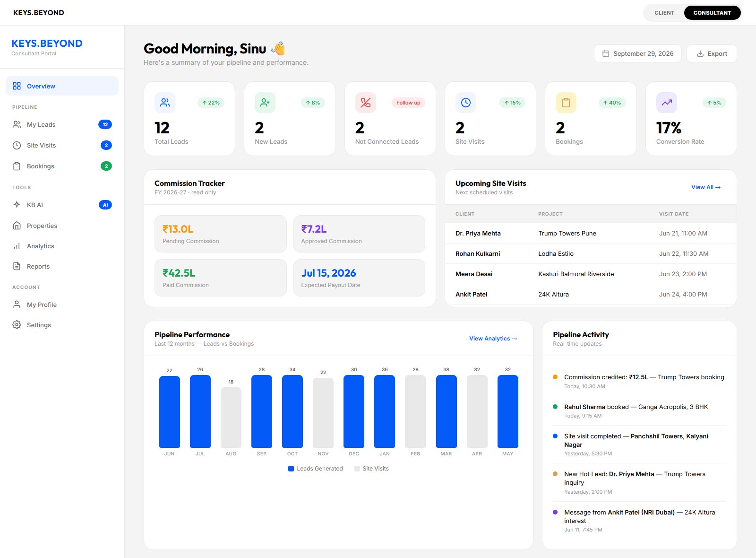Toggle Leads Generated legend swatch
Screen dimensions: 756x558
[x=291, y=469]
